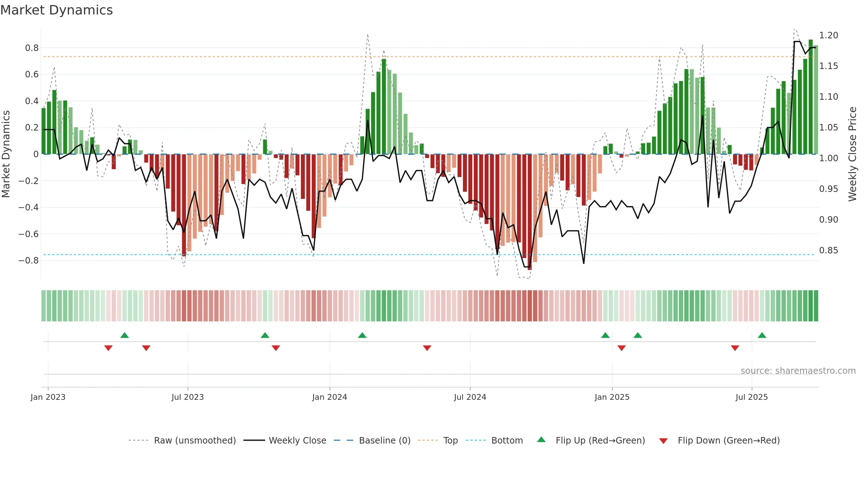Click the vertical Market Dynamics axis title
The image size is (868, 488).
tap(6, 154)
